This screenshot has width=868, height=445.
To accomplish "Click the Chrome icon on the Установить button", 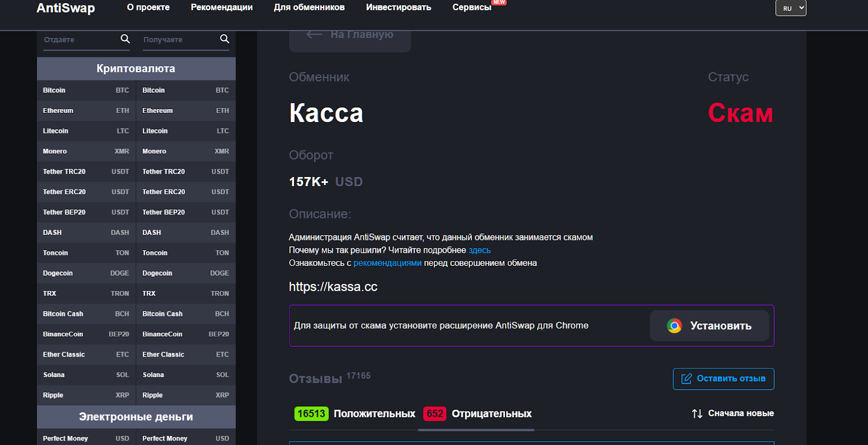I will (674, 326).
